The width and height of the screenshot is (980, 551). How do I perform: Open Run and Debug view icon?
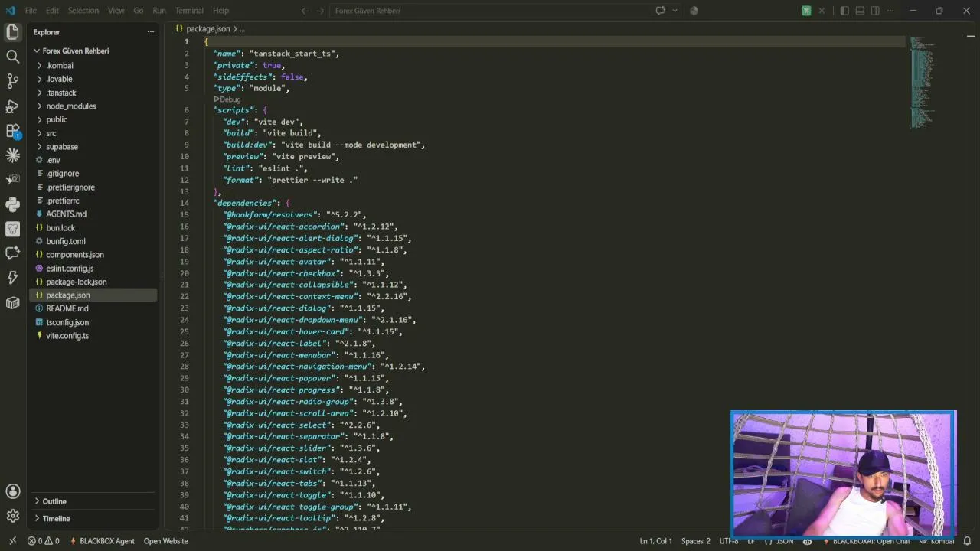coord(12,106)
